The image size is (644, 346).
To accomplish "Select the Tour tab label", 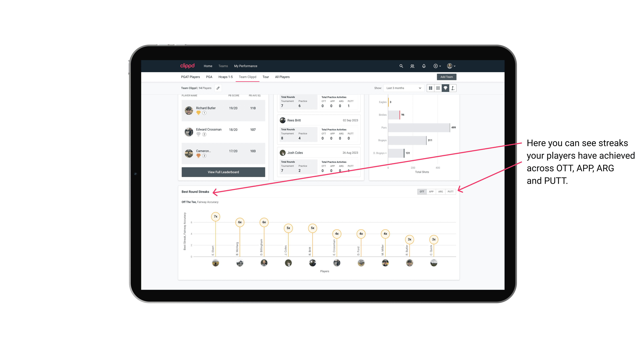I will [x=265, y=77].
